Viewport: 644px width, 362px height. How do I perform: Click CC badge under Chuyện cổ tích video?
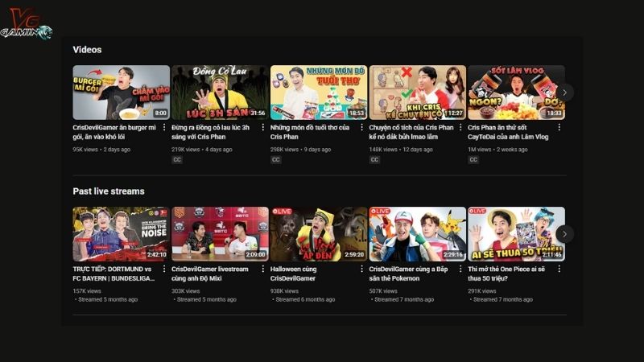pos(374,159)
